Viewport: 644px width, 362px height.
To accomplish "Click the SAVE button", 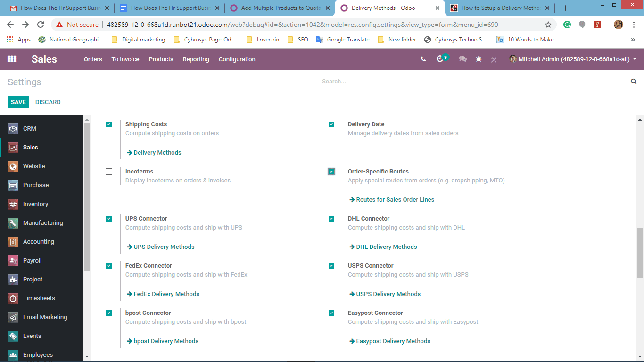I will (x=18, y=102).
